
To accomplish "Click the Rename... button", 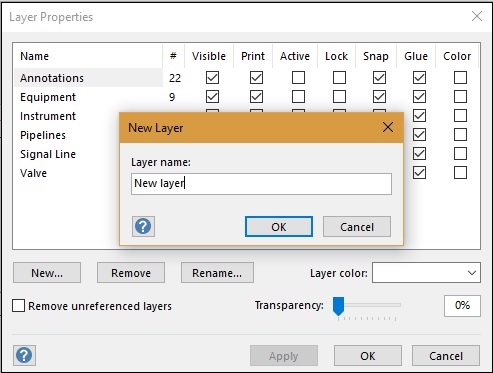I will (217, 273).
